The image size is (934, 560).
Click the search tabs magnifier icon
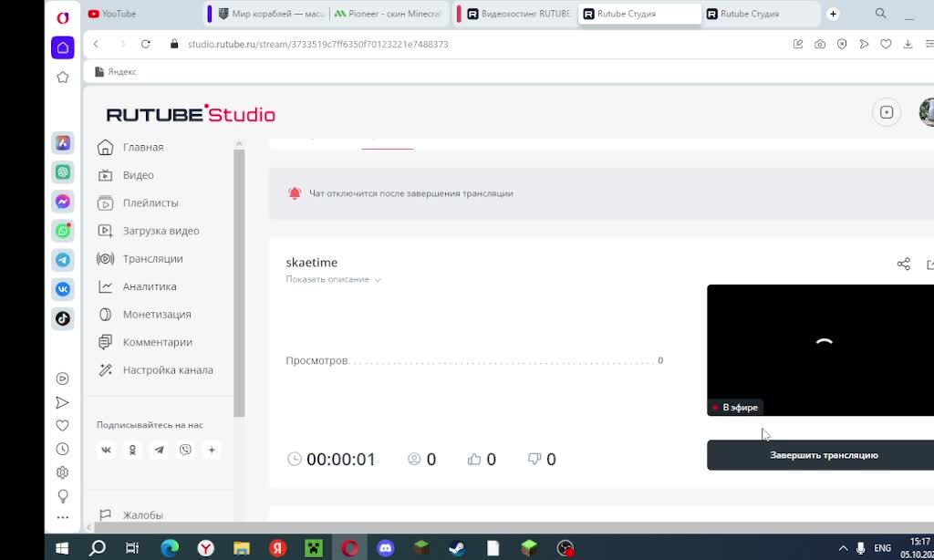[x=880, y=13]
